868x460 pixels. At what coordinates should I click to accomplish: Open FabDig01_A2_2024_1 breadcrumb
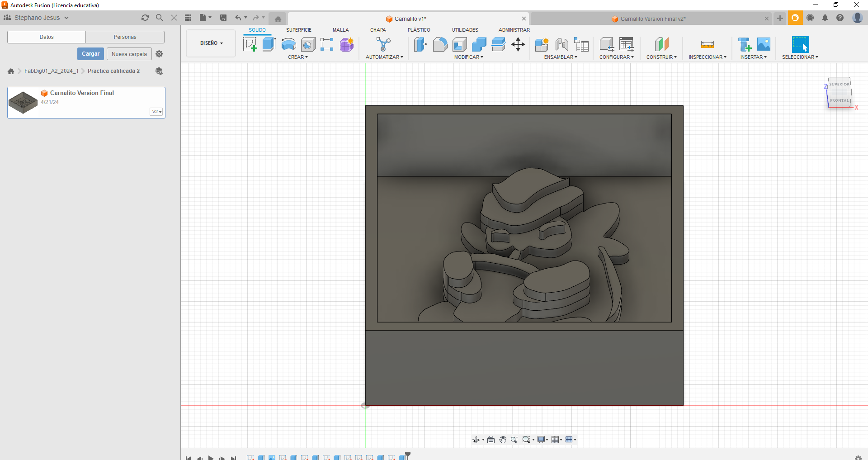52,71
